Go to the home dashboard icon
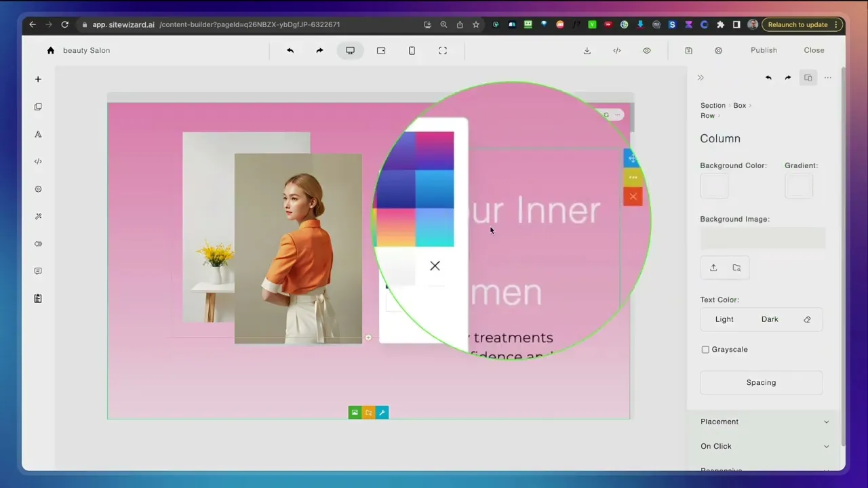Viewport: 868px width, 488px height. click(x=50, y=50)
